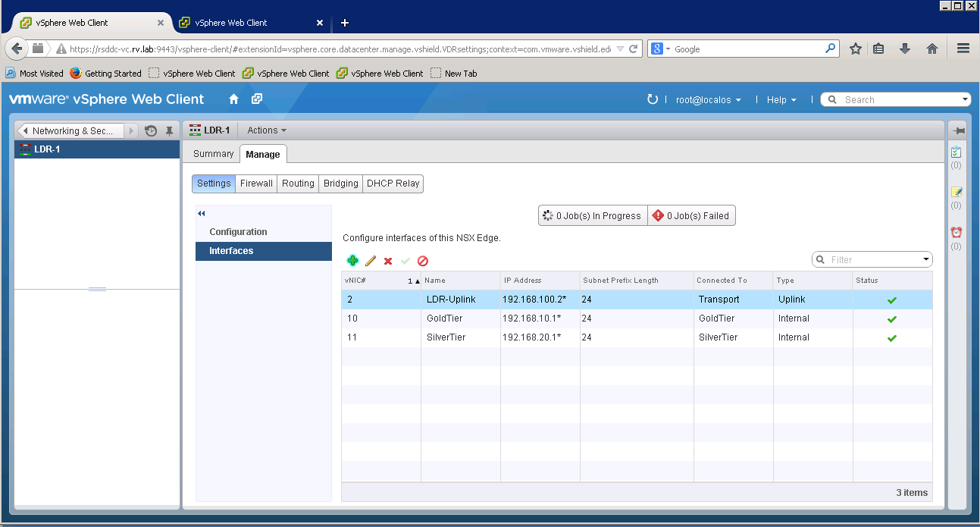
Task: Open the Alarms icon in right sidebar
Action: (x=957, y=233)
